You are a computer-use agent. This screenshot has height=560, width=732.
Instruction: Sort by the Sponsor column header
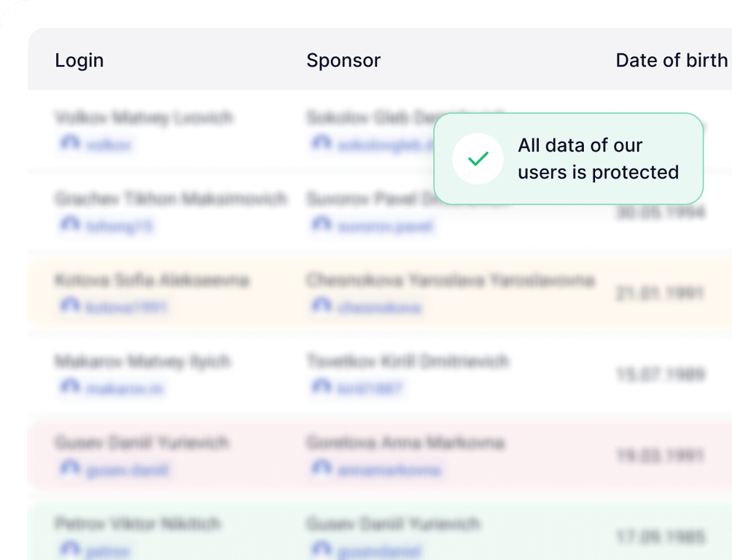point(343,61)
